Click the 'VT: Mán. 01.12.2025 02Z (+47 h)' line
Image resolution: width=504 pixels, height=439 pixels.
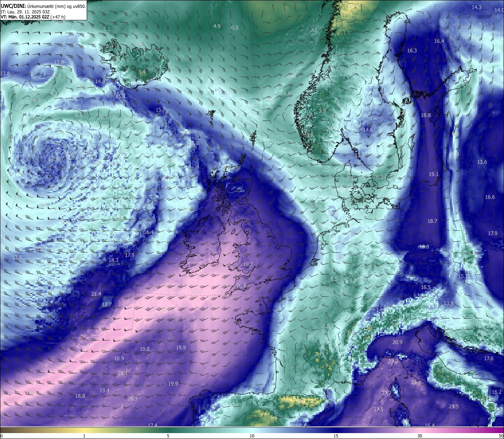tap(33, 17)
